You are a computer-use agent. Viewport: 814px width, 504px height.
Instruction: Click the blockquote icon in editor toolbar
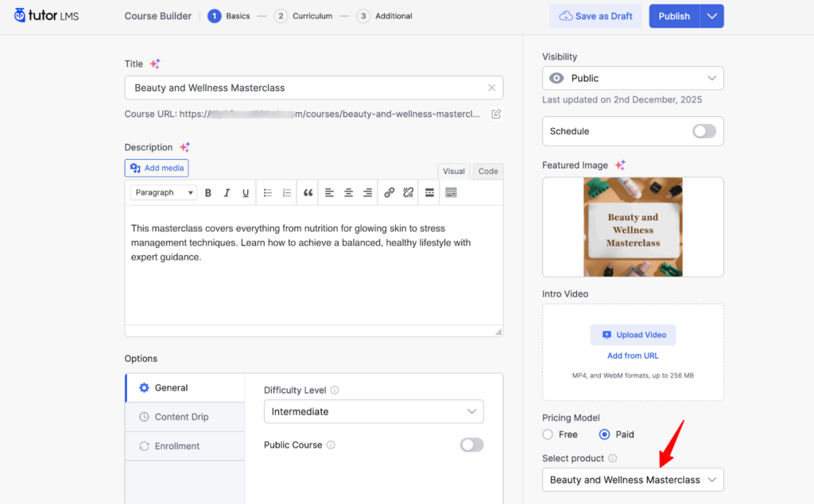[x=308, y=192]
